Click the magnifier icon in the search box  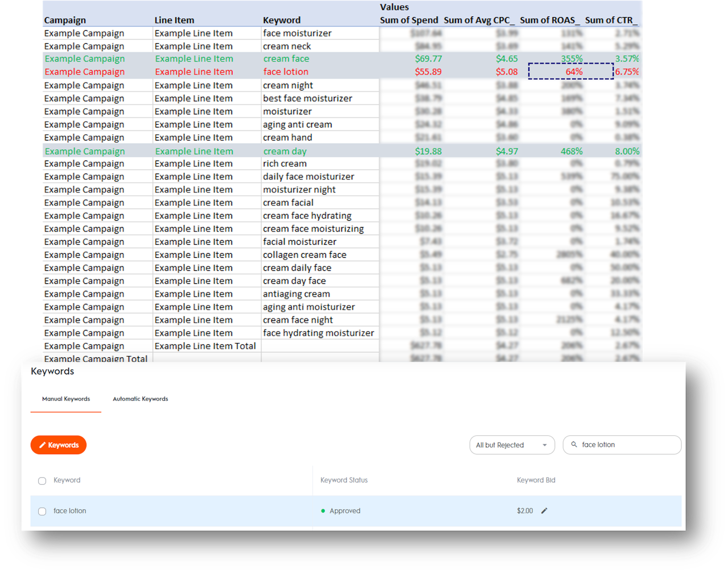574,445
